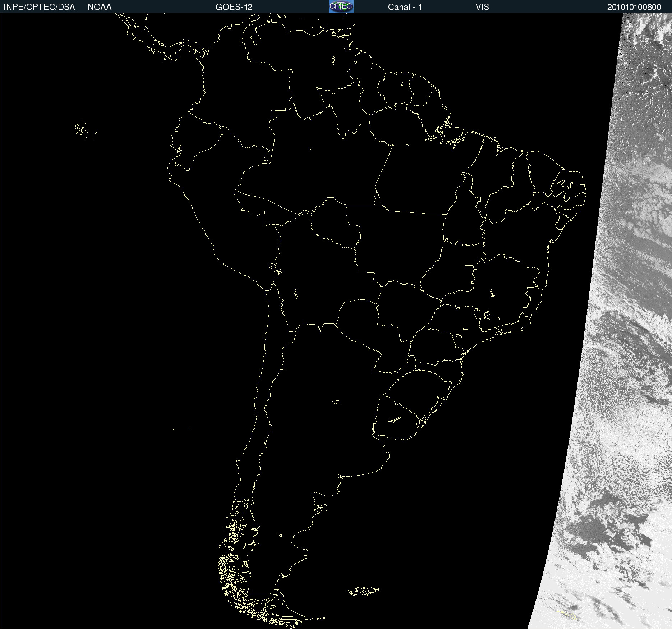Click the CPTEC logo in header
Screen dimensions: 672x629
[x=341, y=6]
